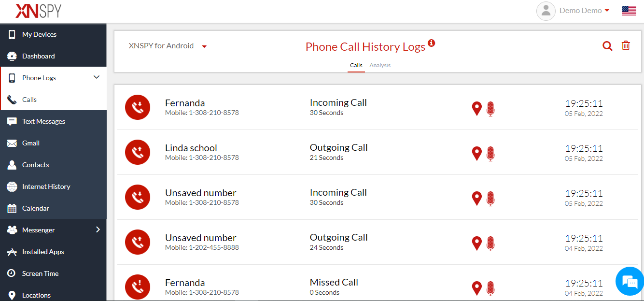Collapse the Phone Logs sidebar section
The height and width of the screenshot is (301, 644).
(97, 77)
